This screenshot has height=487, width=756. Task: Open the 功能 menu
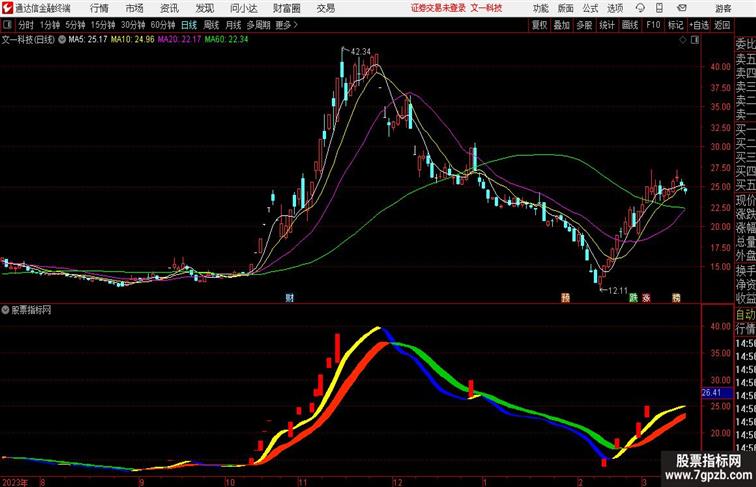(540, 8)
